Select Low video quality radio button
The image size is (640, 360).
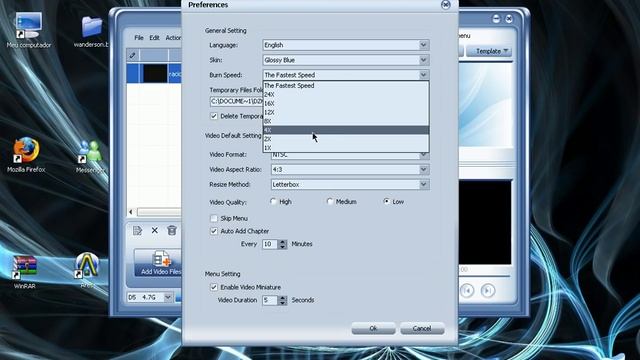click(387, 201)
